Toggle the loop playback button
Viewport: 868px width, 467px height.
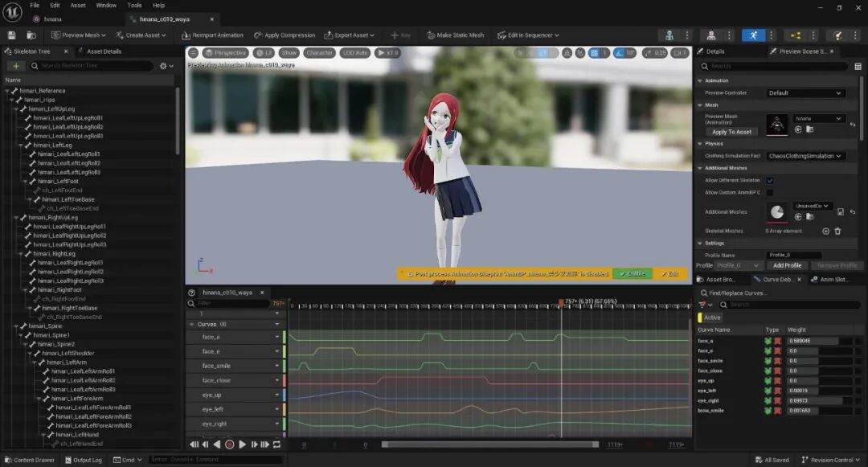coord(276,444)
